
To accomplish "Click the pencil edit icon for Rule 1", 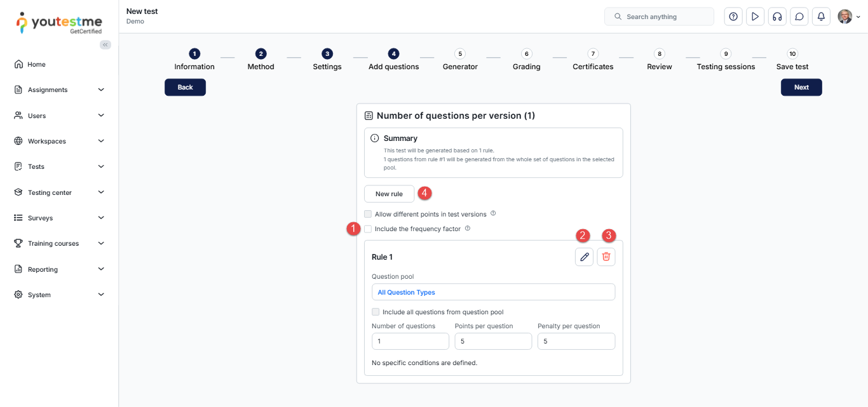I will [x=584, y=257].
